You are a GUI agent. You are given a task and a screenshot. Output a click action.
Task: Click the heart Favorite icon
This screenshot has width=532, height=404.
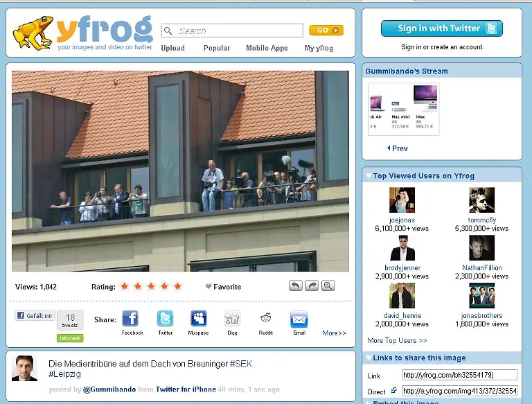pyautogui.click(x=209, y=286)
